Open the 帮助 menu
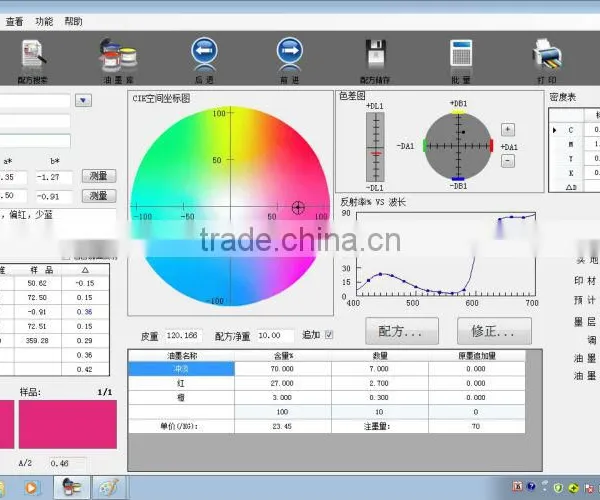This screenshot has height=500, width=600. click(73, 21)
